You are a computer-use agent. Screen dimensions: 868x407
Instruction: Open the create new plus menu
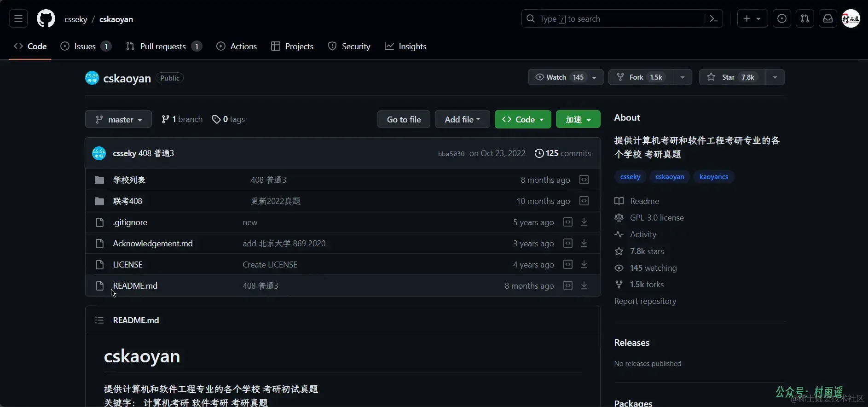point(752,19)
